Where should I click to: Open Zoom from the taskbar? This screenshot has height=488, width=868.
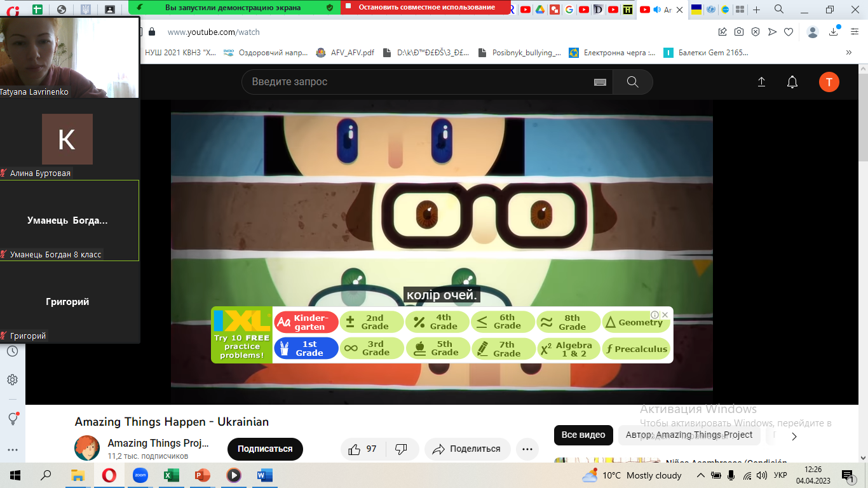pyautogui.click(x=140, y=475)
